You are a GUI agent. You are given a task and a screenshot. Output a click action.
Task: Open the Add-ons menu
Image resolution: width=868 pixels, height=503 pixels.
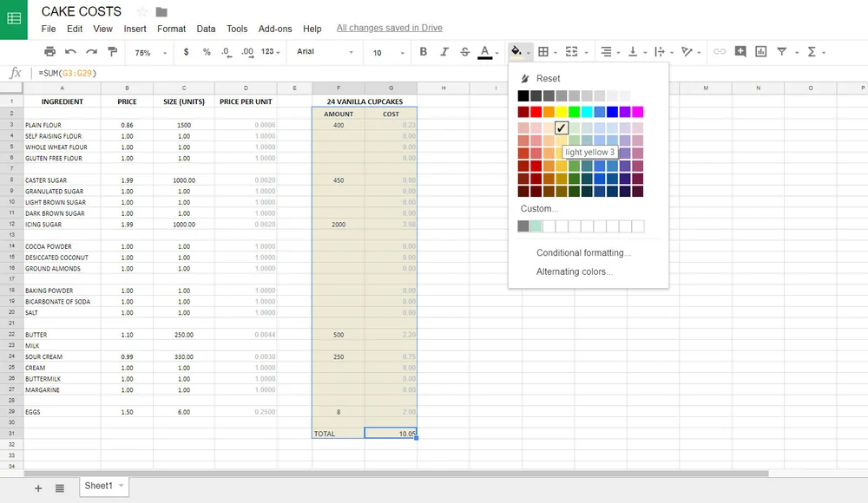pos(275,29)
